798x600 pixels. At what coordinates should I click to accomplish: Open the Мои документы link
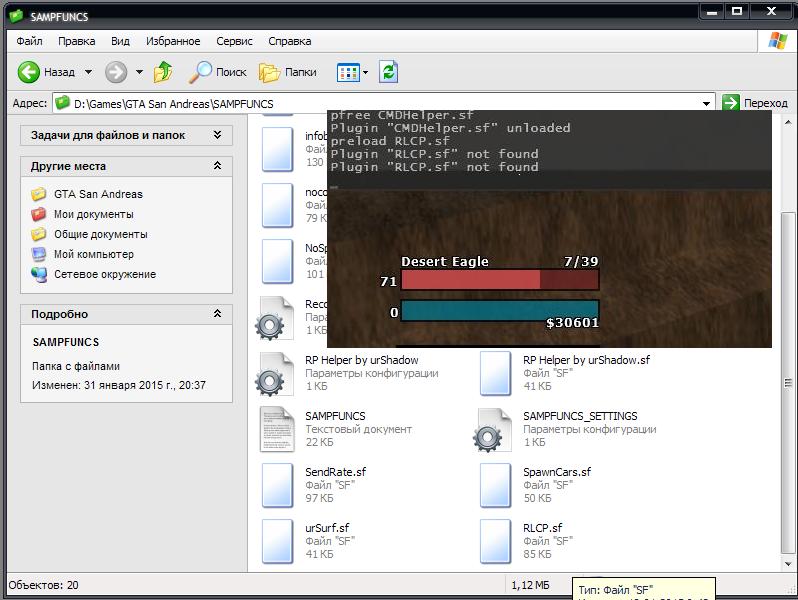point(94,214)
